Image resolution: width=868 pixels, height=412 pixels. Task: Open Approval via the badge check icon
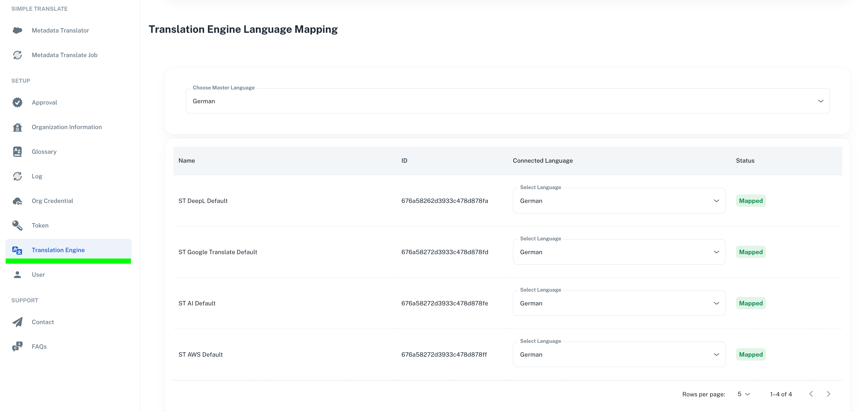(x=17, y=102)
